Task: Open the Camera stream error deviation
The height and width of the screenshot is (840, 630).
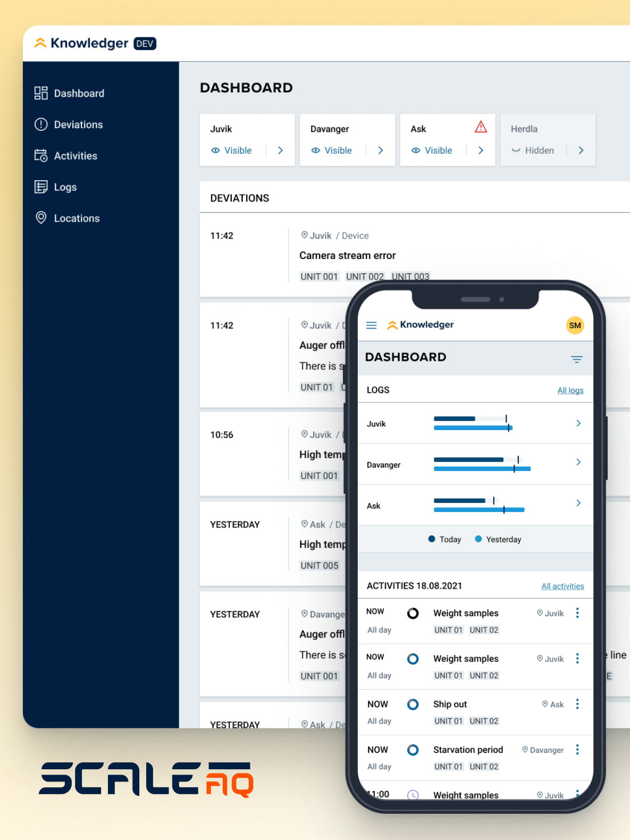Action: [348, 256]
